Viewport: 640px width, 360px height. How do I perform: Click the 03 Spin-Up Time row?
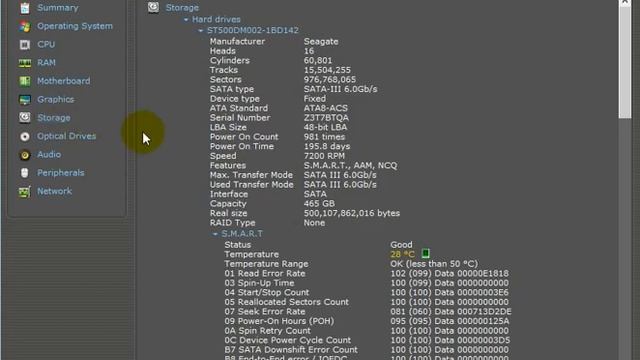[367, 283]
